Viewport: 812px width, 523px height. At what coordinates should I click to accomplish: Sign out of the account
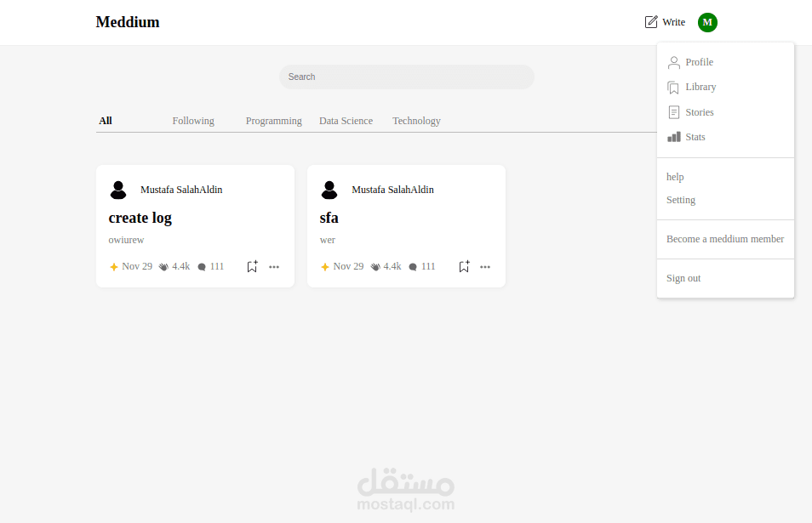pos(683,277)
